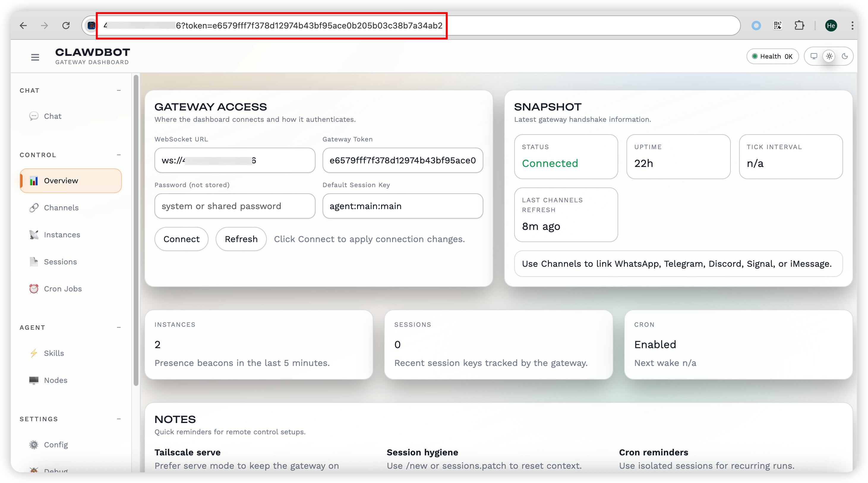
Task: Open the browser extensions puzzle icon
Action: pos(799,26)
